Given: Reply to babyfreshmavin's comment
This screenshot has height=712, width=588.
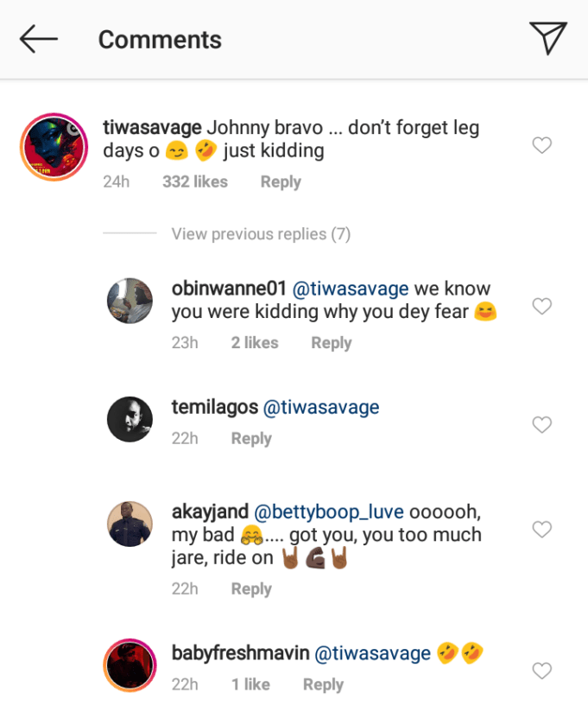Looking at the screenshot, I should point(323,685).
